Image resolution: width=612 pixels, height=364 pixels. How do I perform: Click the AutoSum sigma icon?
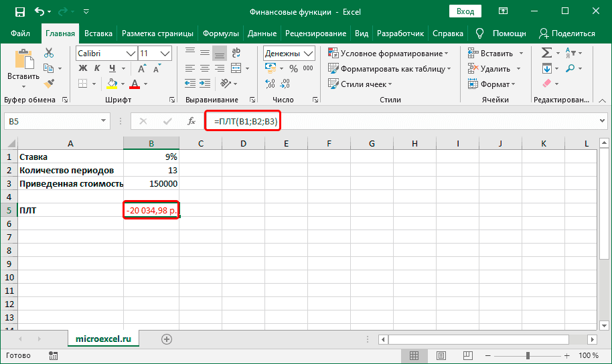[x=546, y=53]
